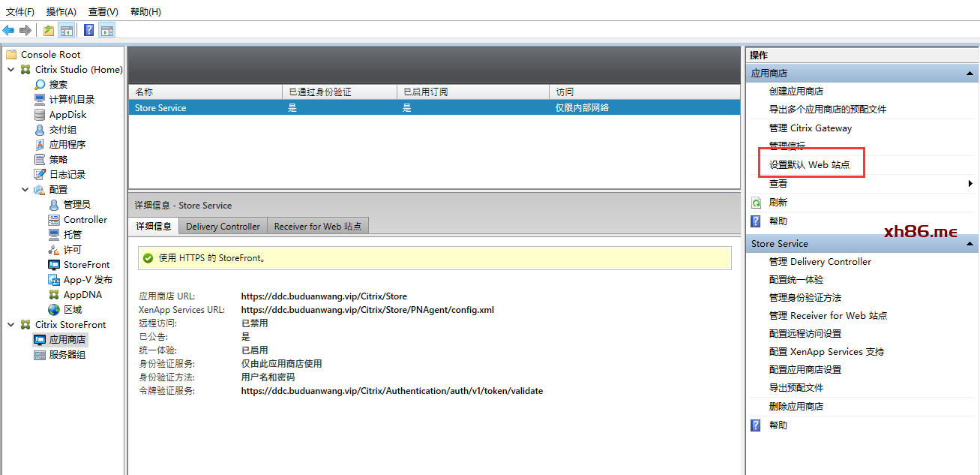980x475 pixels.
Task: Toggle the show/hide action pane toolbar icon
Action: click(107, 30)
